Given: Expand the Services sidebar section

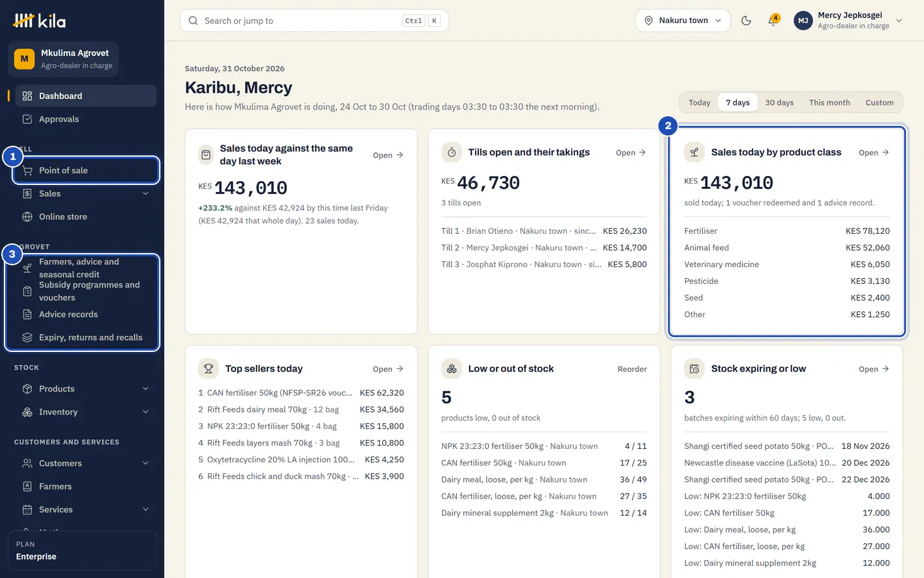Looking at the screenshot, I should click(x=86, y=509).
